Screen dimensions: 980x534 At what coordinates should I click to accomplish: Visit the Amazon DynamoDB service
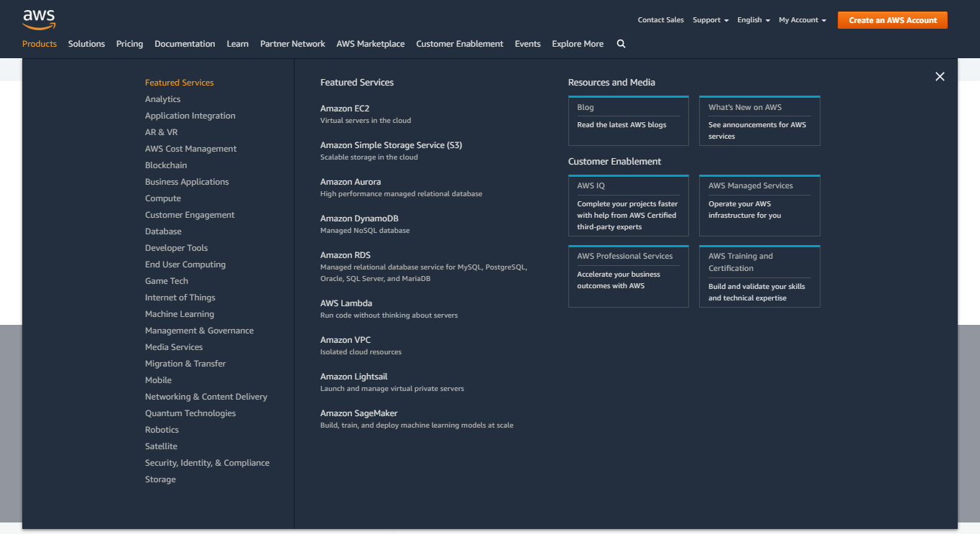[359, 218]
